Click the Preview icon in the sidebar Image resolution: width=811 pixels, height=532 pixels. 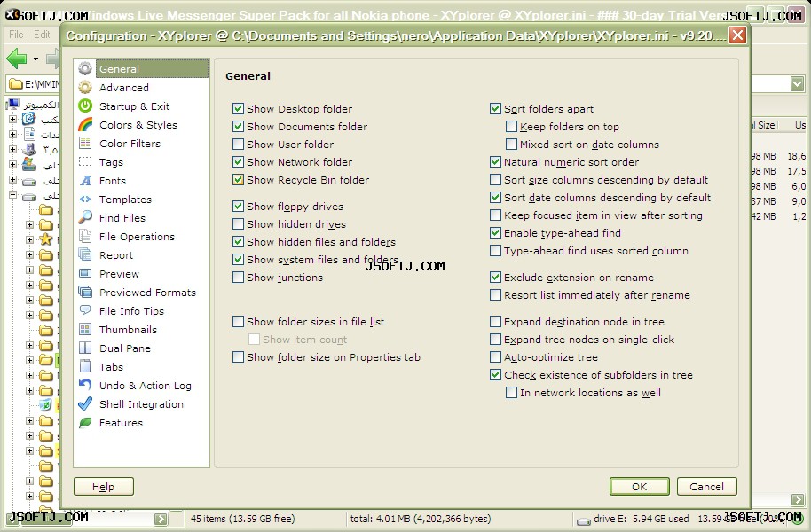tap(85, 273)
